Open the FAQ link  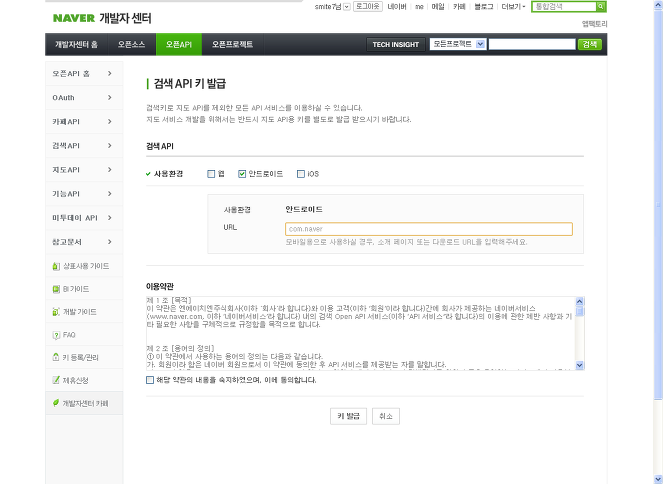(69, 335)
